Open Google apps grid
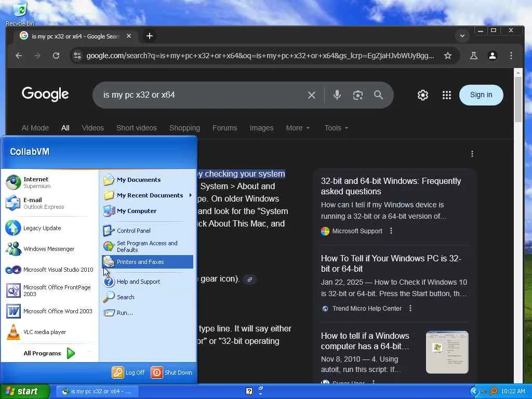 (x=447, y=95)
